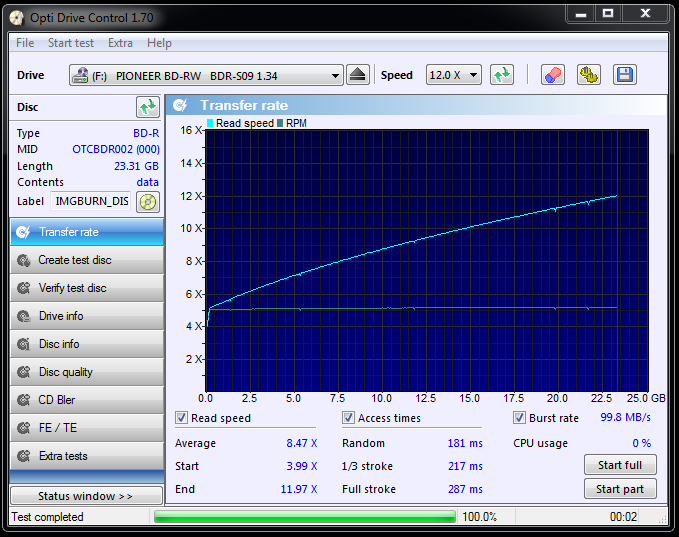This screenshot has height=537, width=679.
Task: Click the speed refresh green arrows icon
Action: pyautogui.click(x=502, y=75)
